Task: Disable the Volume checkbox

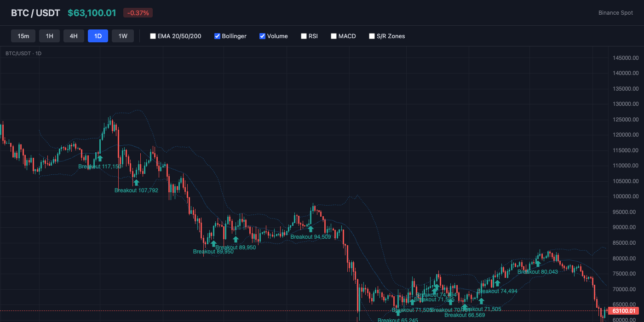Action: pyautogui.click(x=262, y=36)
